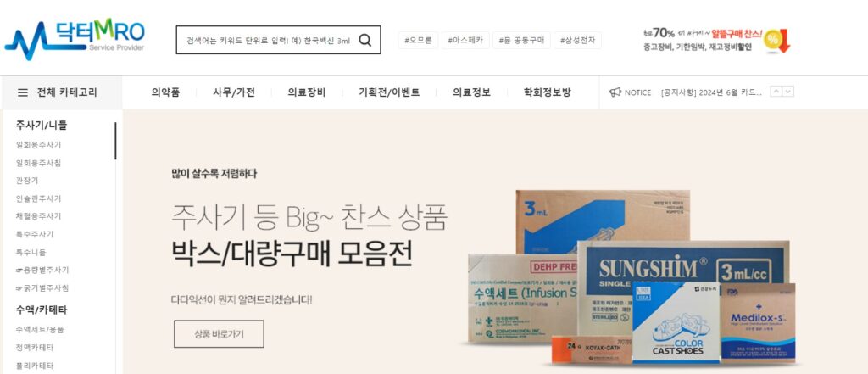Show previous notice with up arrow

pos(776,92)
